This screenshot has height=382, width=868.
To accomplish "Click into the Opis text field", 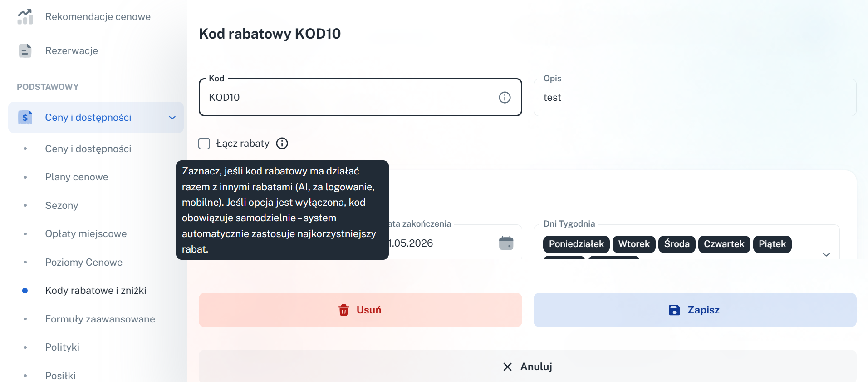I will pos(694,98).
